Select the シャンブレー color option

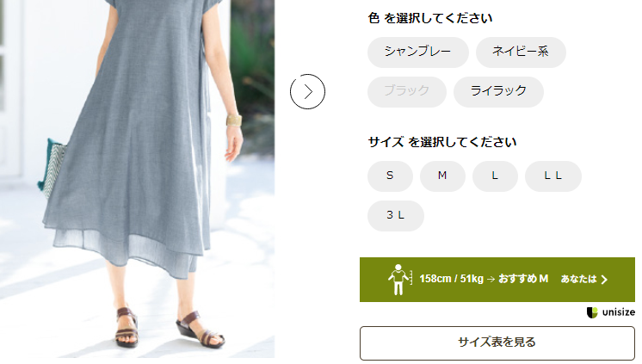pos(418,52)
